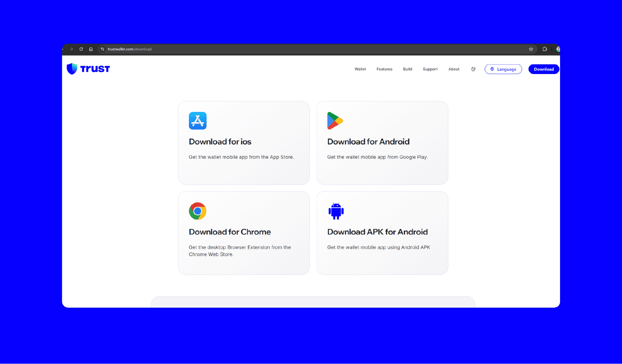Click Download for iOS card
The width and height of the screenshot is (622, 364).
pyautogui.click(x=244, y=143)
